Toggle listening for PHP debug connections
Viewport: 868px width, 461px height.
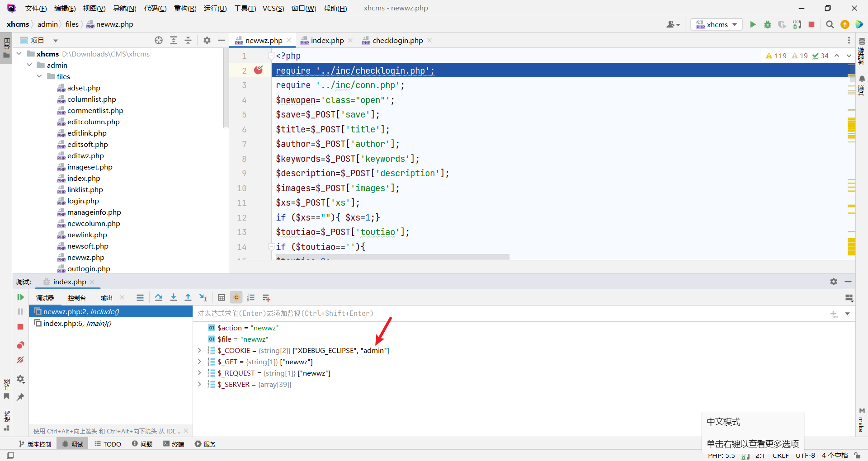pos(797,24)
